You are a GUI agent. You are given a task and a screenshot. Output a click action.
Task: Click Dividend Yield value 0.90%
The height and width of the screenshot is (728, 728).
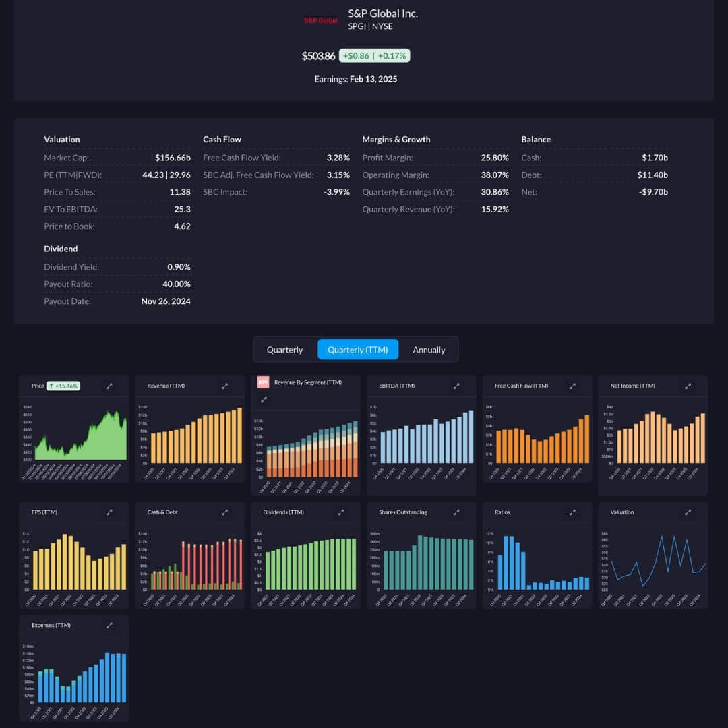click(x=179, y=267)
